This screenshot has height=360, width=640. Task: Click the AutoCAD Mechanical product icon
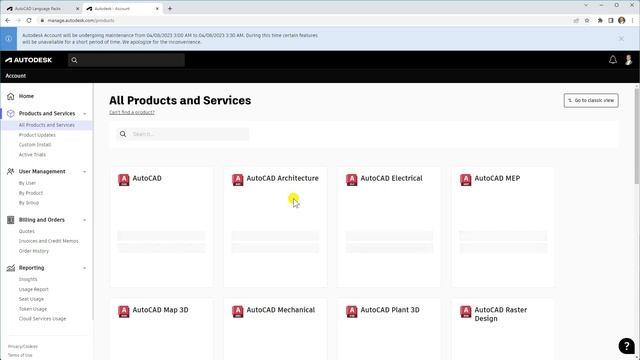[238, 311]
